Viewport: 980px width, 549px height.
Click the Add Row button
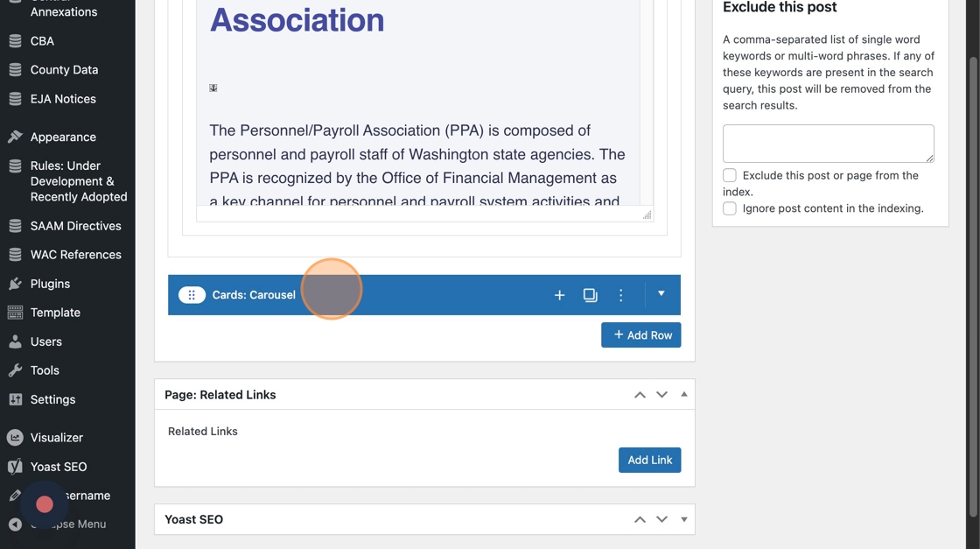[640, 335]
